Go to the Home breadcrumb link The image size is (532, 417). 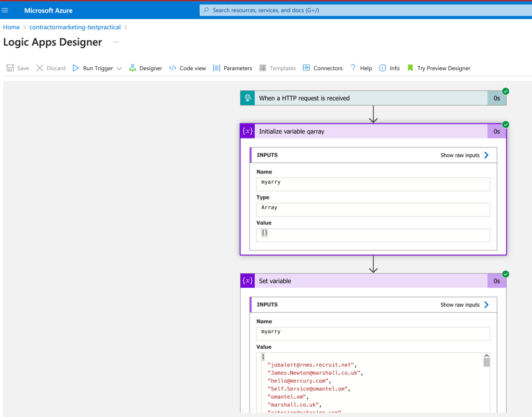click(x=11, y=27)
